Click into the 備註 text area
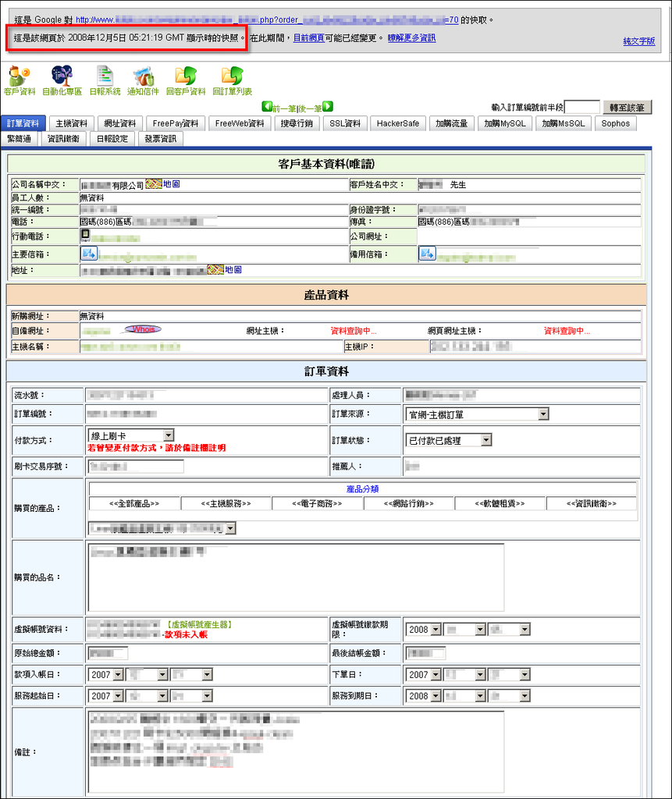Viewport: 672px width, 799px height. coord(296,752)
